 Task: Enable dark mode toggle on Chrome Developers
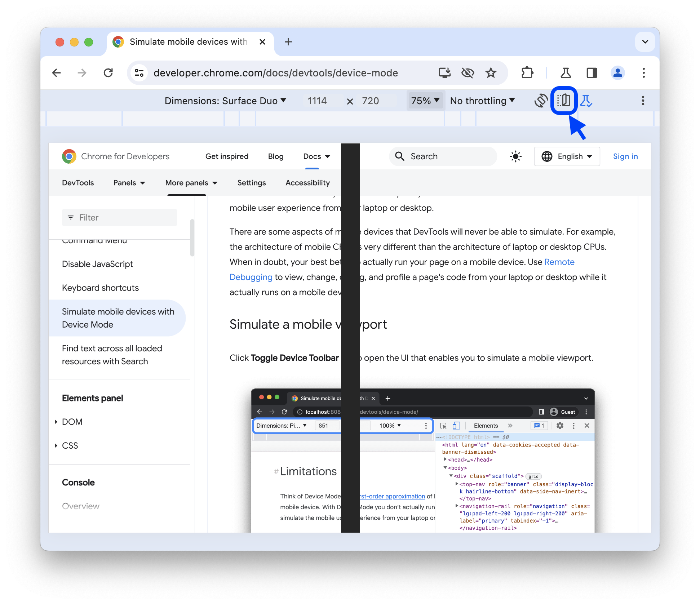(x=515, y=156)
